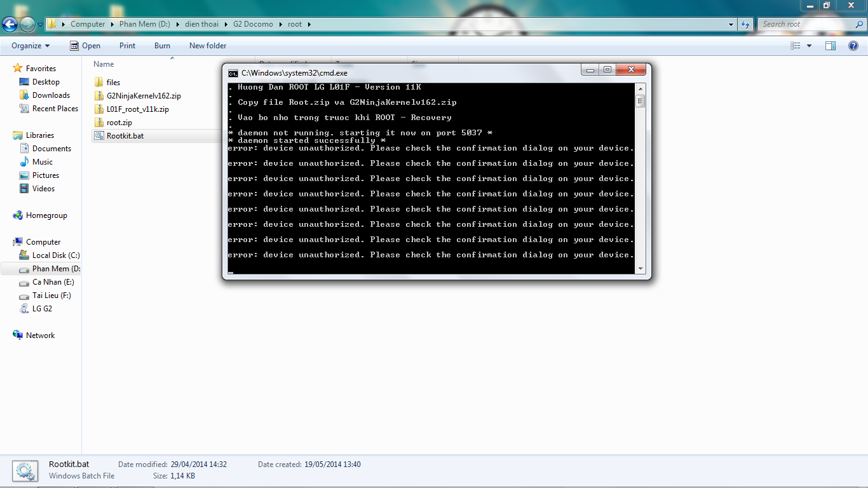
Task: Open the Help question mark icon
Action: click(x=853, y=46)
